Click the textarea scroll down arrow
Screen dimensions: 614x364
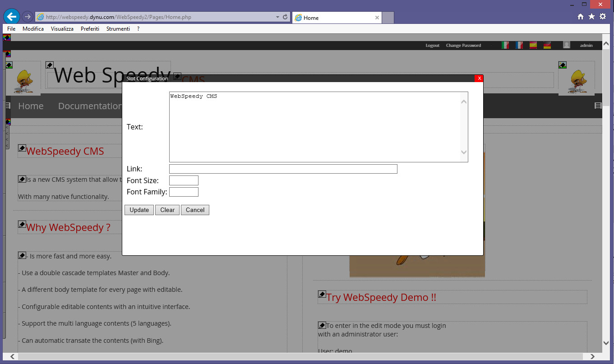[x=464, y=152]
